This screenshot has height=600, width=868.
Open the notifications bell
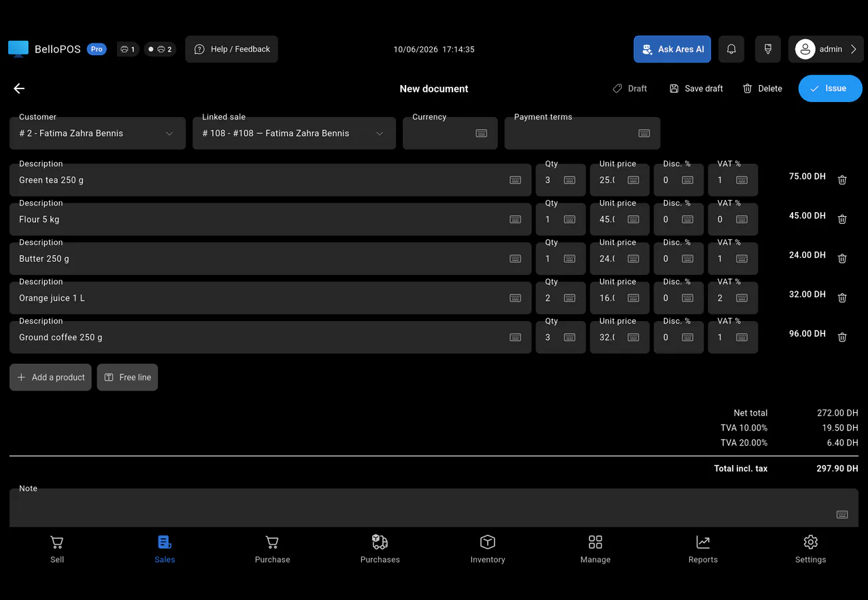(x=731, y=49)
